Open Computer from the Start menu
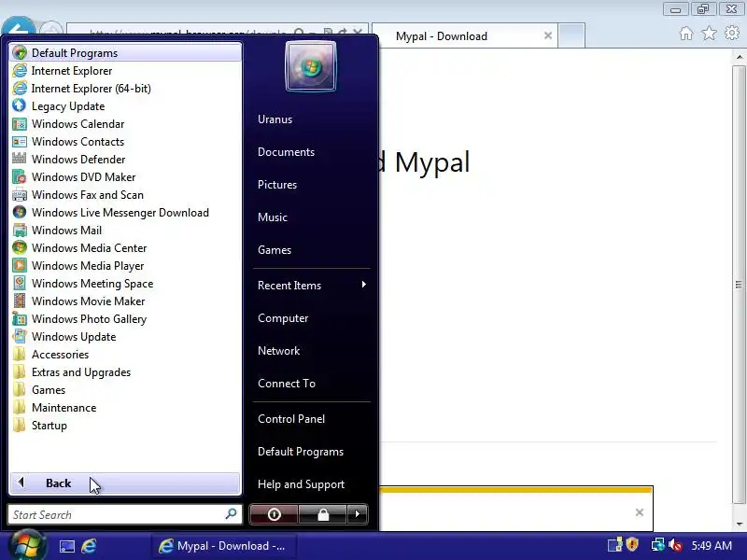Screen dimensions: 747x560 pos(283,318)
